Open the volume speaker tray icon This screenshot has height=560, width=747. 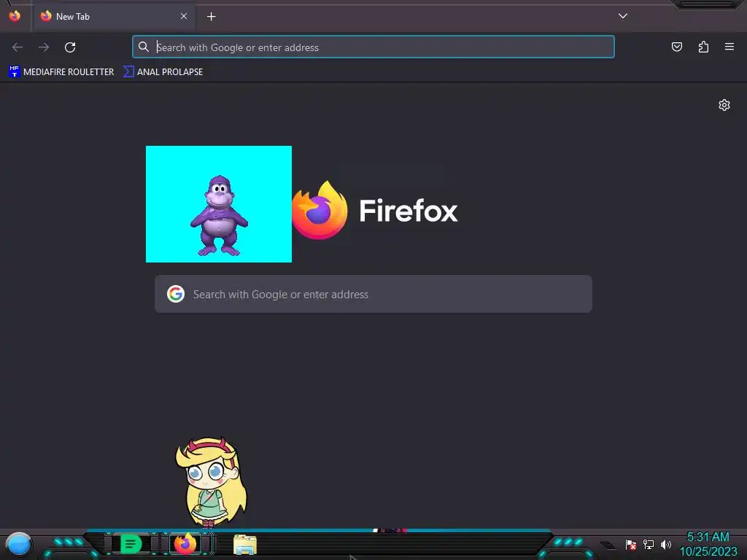(665, 544)
